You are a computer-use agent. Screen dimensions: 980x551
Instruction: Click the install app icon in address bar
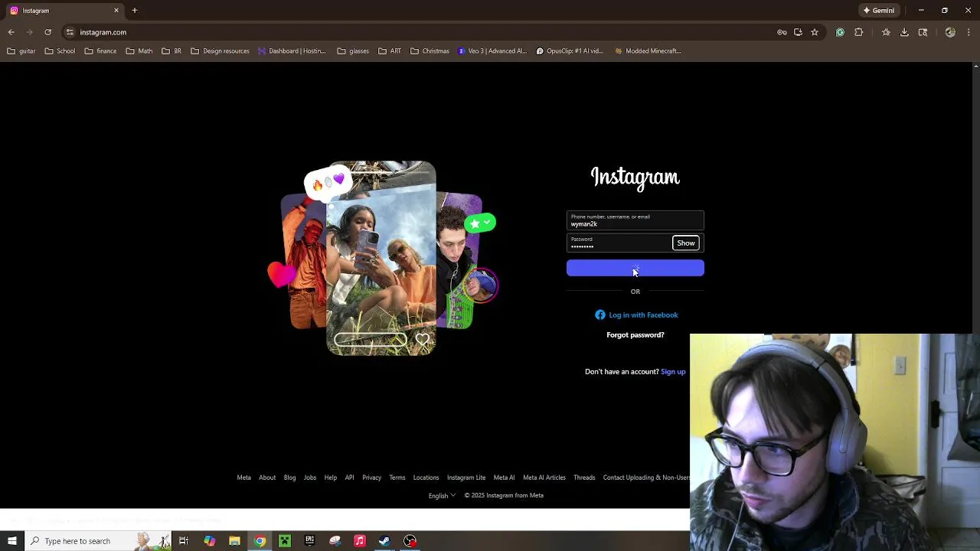[x=798, y=32]
